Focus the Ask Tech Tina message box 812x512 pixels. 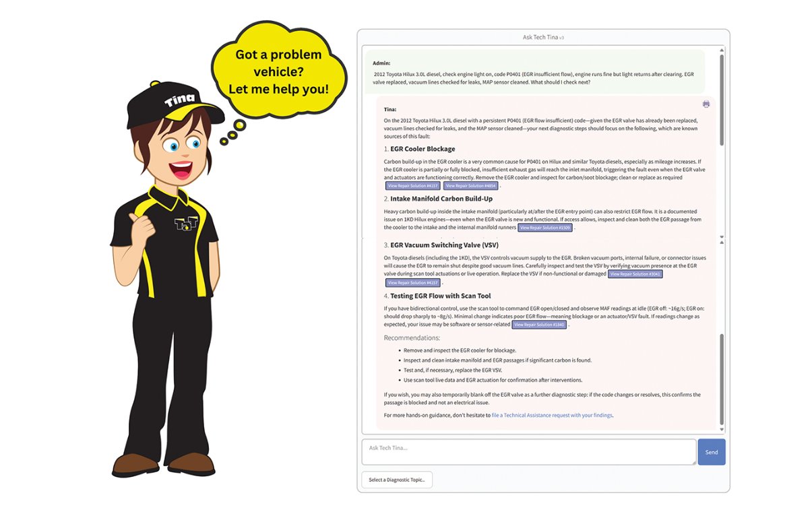528,452
